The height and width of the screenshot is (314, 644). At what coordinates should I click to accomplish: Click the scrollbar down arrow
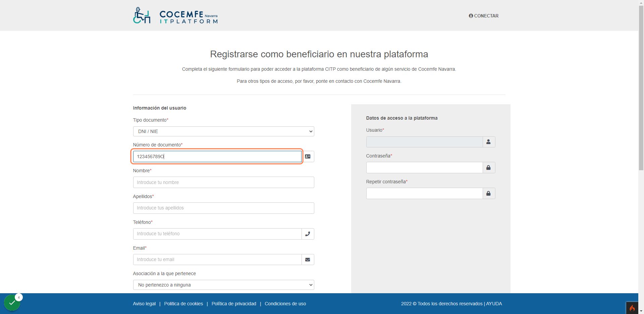point(641,311)
